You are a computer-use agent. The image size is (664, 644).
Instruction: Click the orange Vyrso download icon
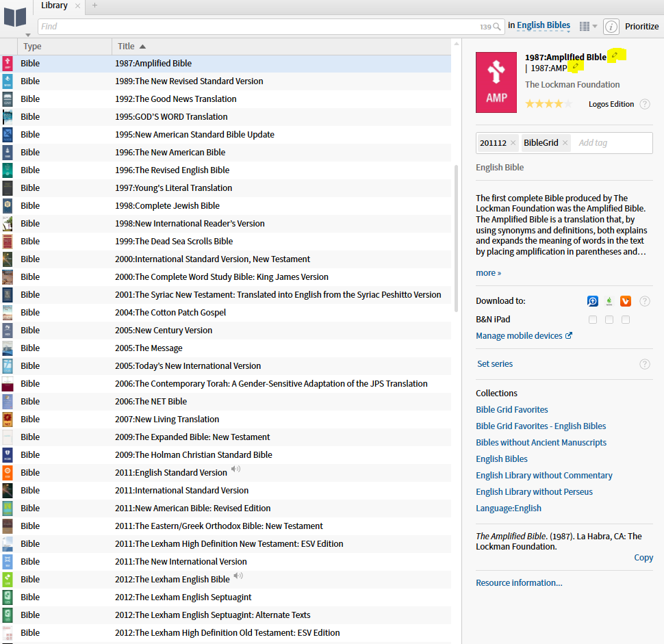click(x=626, y=301)
